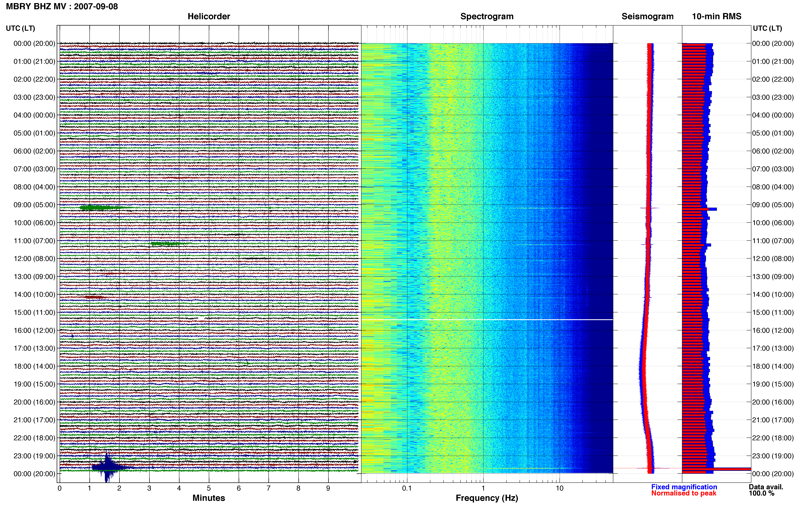Click right time label '10:00 (06:00)'
The width and height of the screenshot is (812, 508).
click(773, 223)
